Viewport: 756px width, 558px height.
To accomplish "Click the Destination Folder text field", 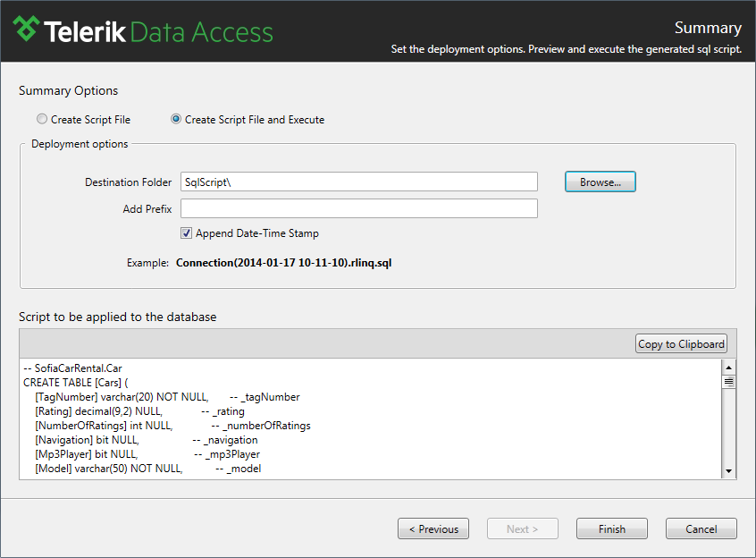I will pyautogui.click(x=359, y=182).
